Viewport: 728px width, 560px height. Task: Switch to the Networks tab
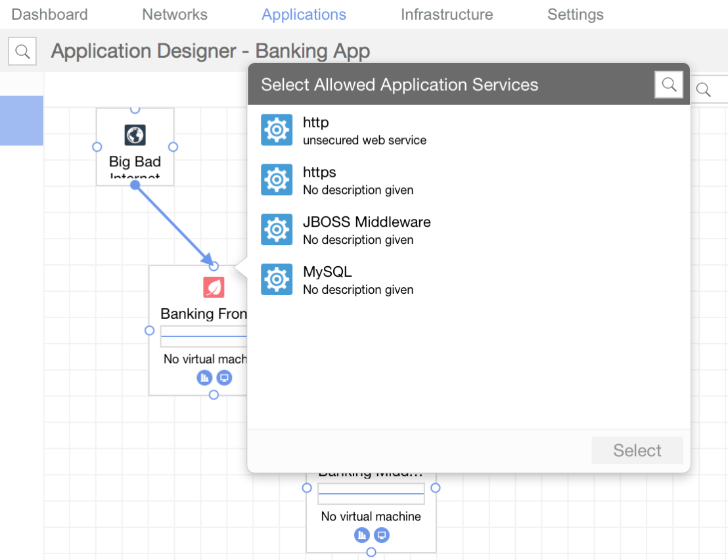(175, 14)
